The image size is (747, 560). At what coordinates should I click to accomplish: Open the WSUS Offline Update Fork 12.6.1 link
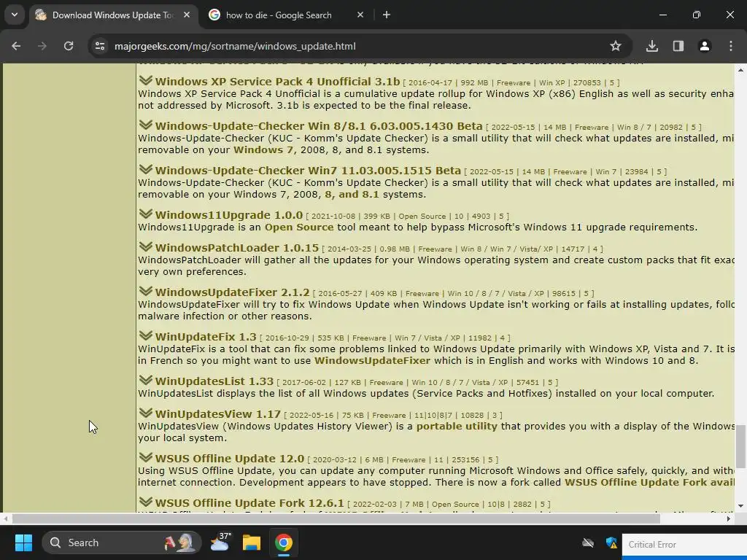[249, 503]
